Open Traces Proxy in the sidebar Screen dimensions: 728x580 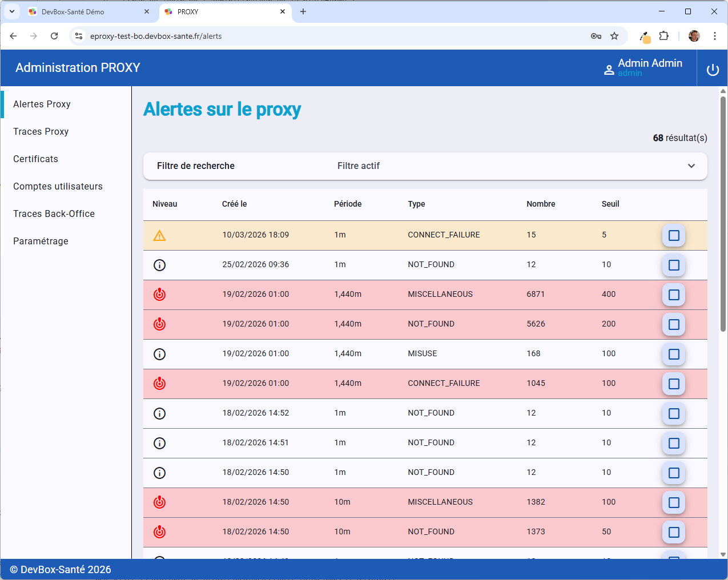(x=41, y=131)
